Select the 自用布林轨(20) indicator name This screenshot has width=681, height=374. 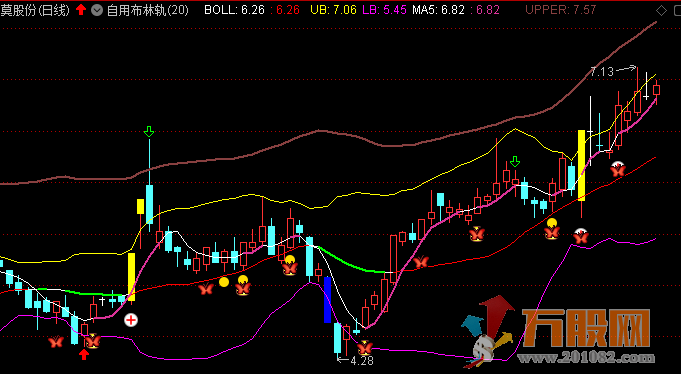point(148,10)
